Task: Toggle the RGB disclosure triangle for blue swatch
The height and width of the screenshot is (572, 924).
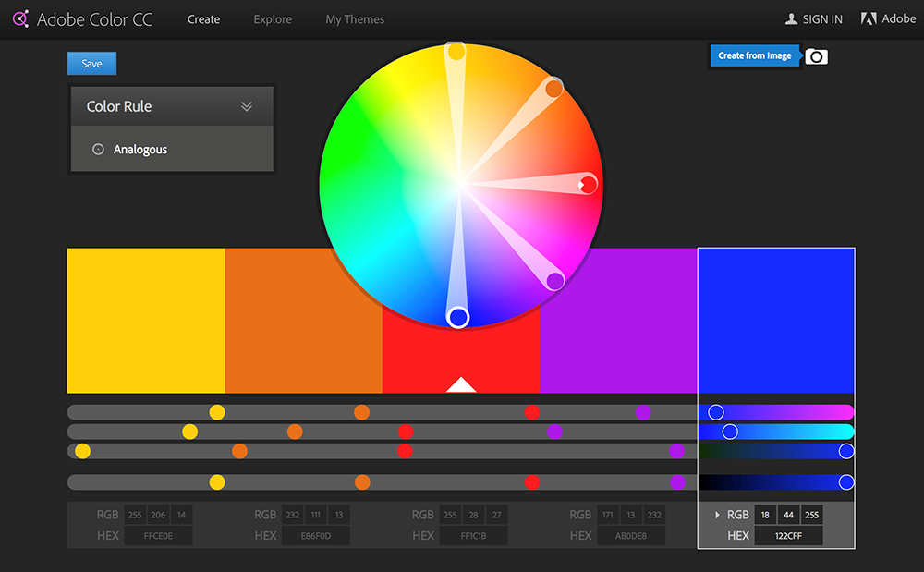Action: coord(717,515)
